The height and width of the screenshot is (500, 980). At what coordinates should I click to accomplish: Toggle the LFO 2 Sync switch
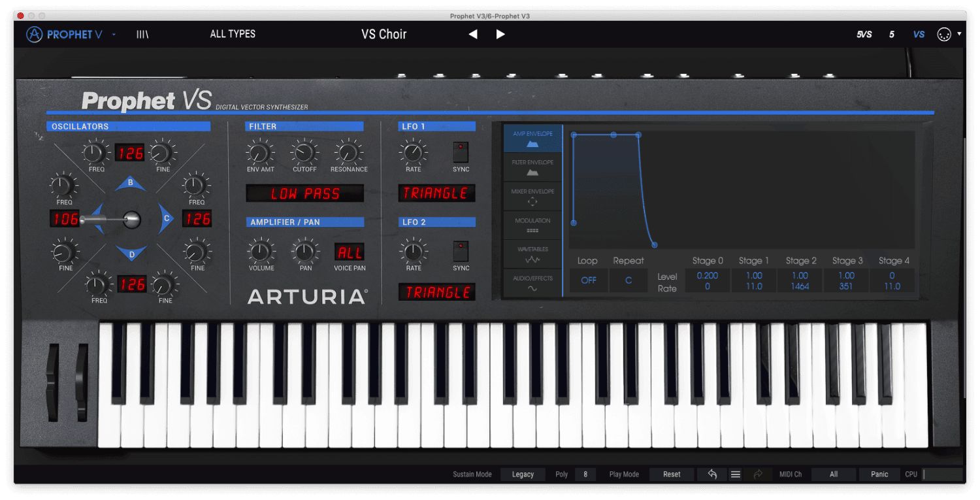coord(461,251)
